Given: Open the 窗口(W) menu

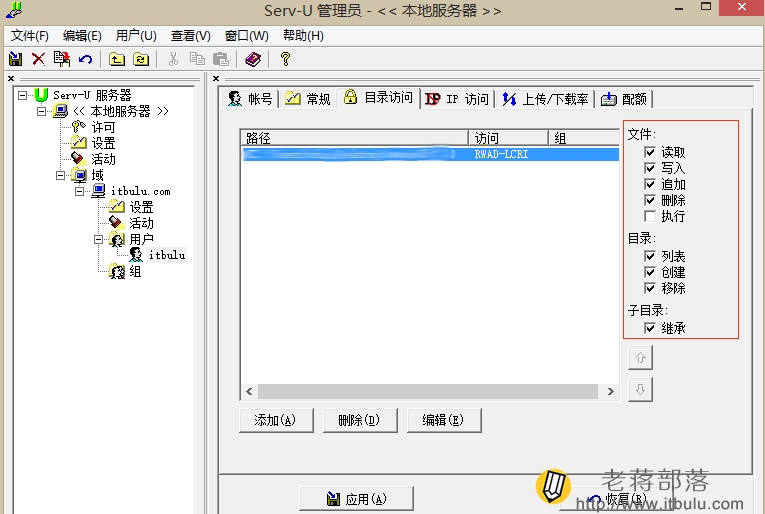Looking at the screenshot, I should click(246, 36).
